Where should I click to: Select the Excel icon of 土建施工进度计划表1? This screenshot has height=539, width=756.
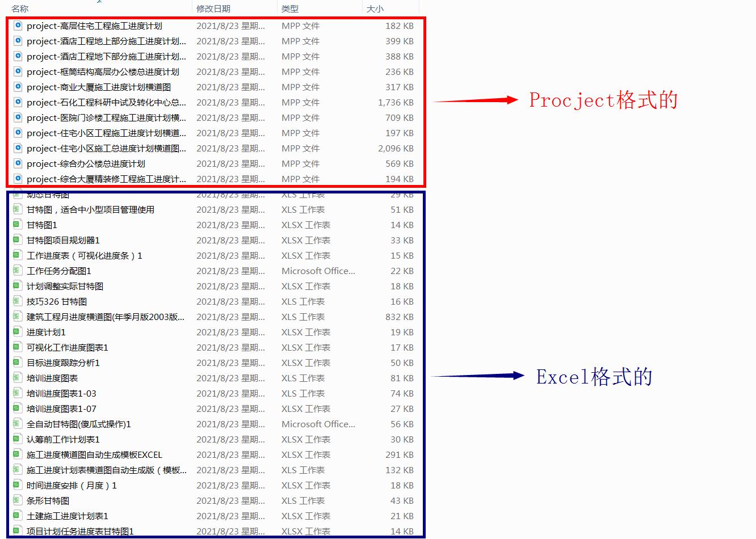16,516
